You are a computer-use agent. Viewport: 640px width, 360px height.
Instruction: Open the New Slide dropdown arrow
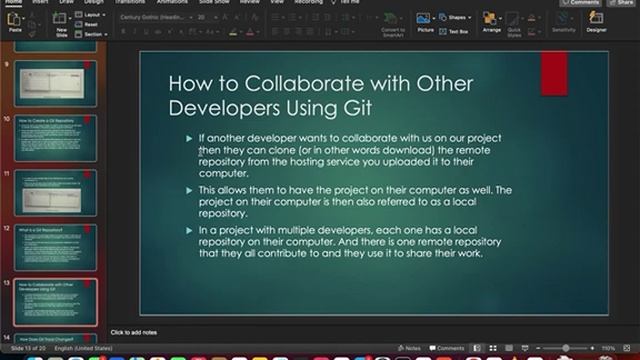coord(70,18)
